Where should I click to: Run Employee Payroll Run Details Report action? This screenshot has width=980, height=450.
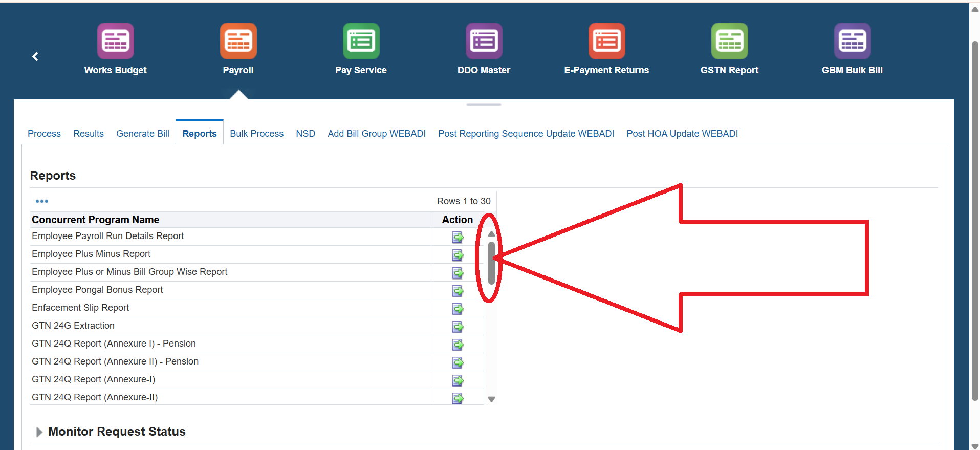click(x=458, y=237)
